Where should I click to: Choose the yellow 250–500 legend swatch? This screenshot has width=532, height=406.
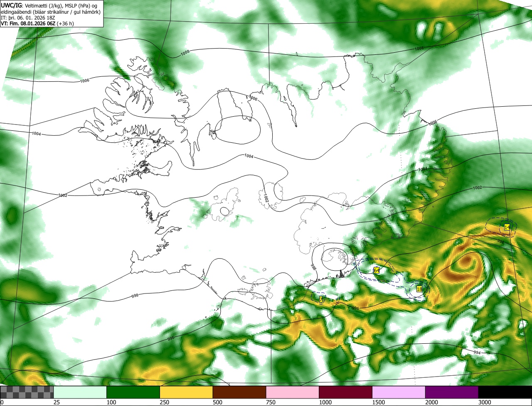tap(186, 392)
